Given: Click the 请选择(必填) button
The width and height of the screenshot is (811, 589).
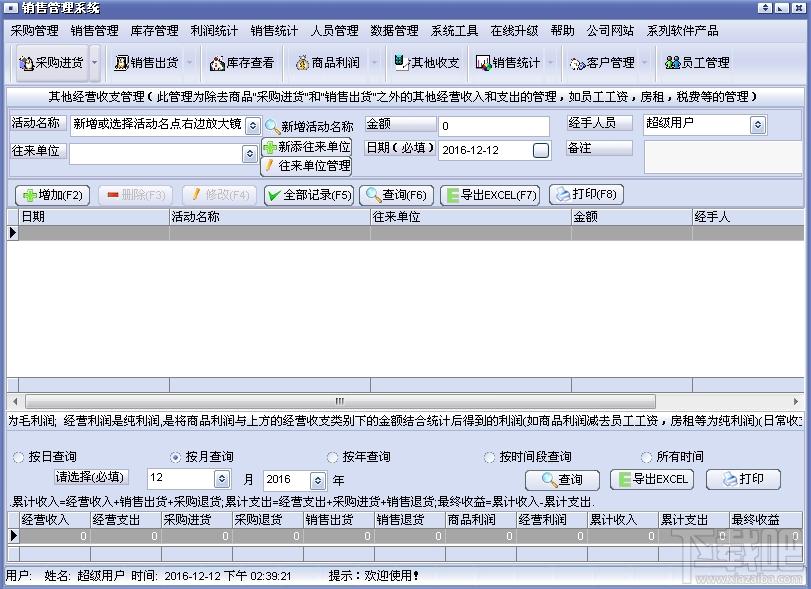Looking at the screenshot, I should tap(91, 477).
